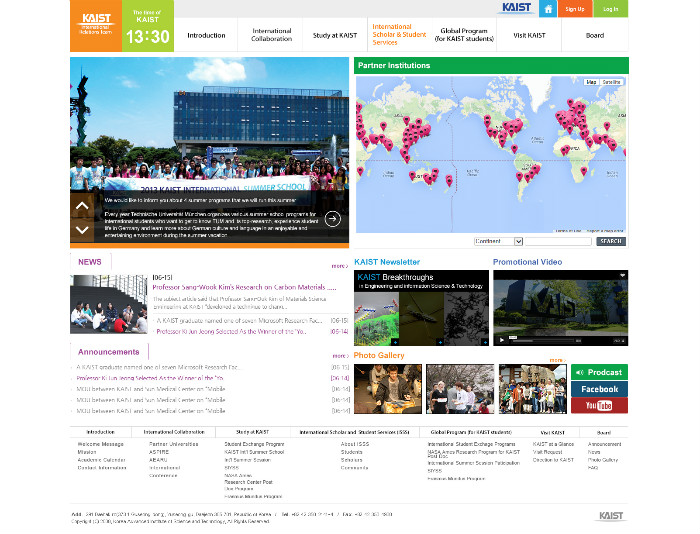Click the SEARCH button under map
This screenshot has width=700, height=534.
coord(611,241)
